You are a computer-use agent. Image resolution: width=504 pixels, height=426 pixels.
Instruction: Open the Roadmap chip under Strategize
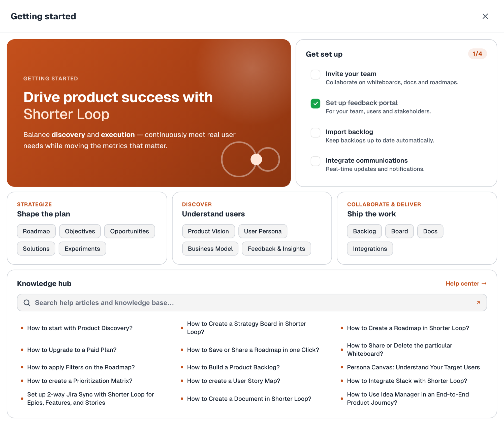[x=36, y=231]
